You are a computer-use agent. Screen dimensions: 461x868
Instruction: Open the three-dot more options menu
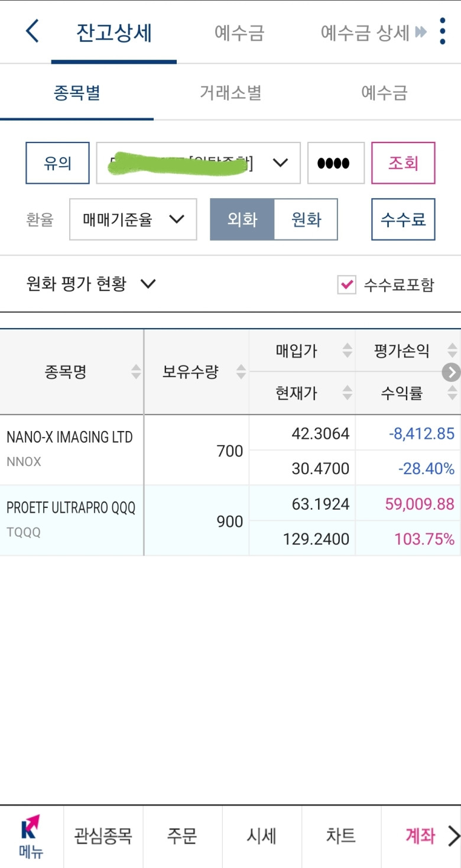pos(443,31)
